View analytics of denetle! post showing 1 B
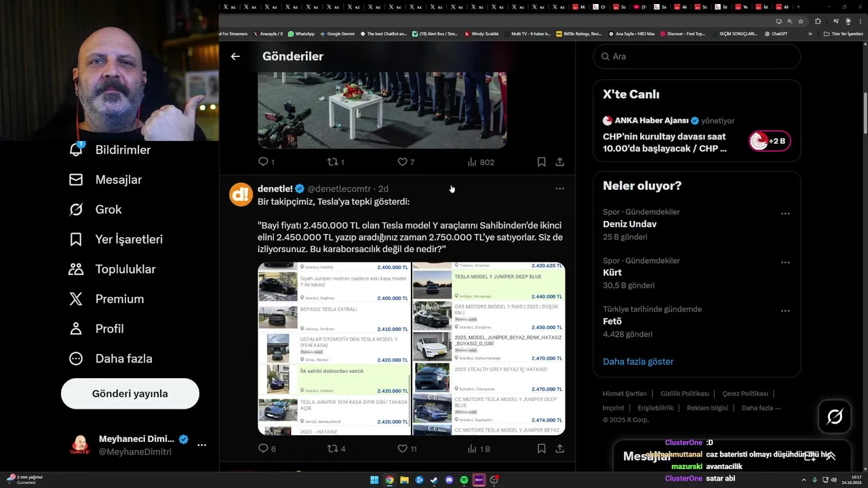This screenshot has height=488, width=868. pos(479,449)
